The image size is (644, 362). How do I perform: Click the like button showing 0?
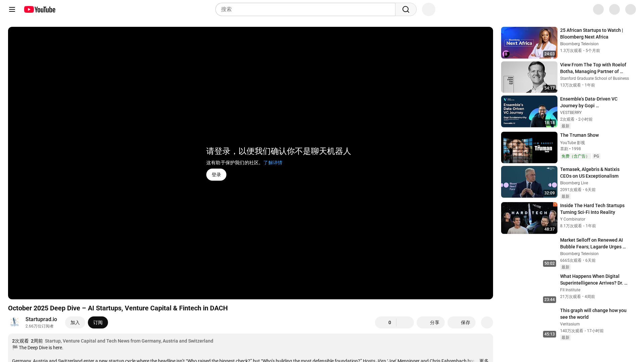click(x=386, y=322)
